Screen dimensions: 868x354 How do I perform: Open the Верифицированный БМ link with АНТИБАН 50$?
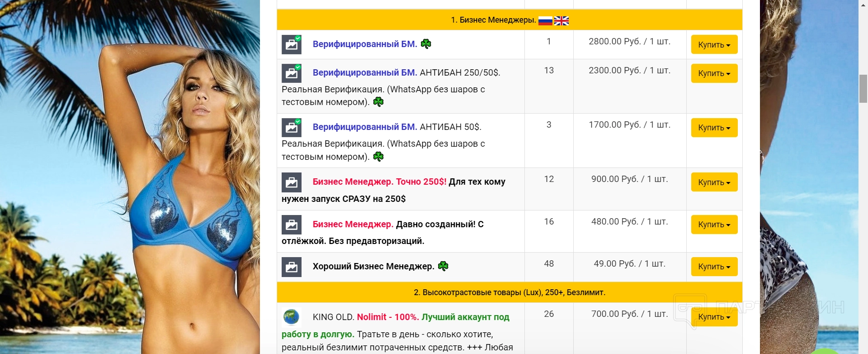click(365, 127)
